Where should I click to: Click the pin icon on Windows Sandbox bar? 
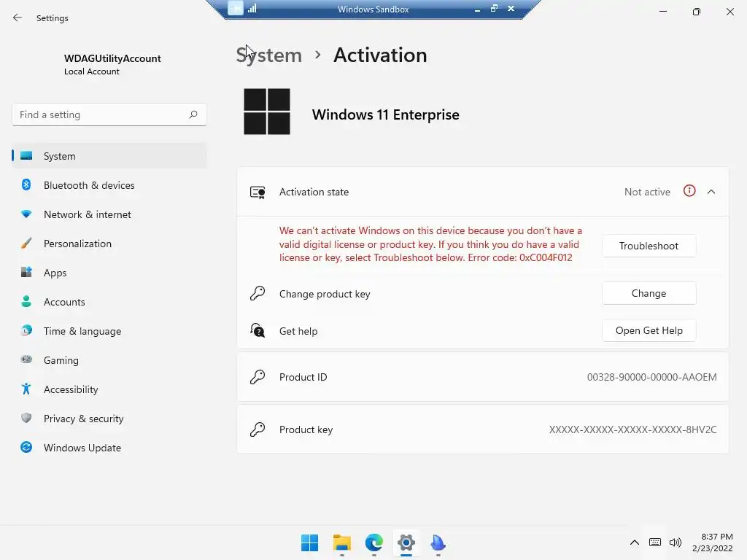click(236, 8)
